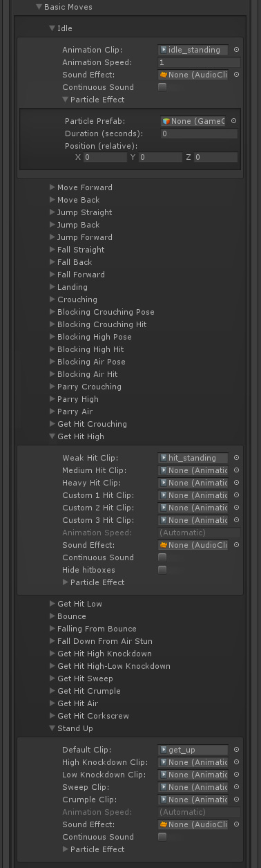
Task: Open object picker for Custom 3 Hit Clip
Action: click(236, 520)
